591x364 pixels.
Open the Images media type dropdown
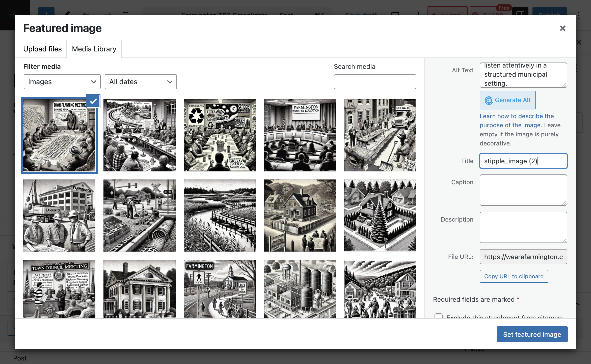tap(62, 82)
